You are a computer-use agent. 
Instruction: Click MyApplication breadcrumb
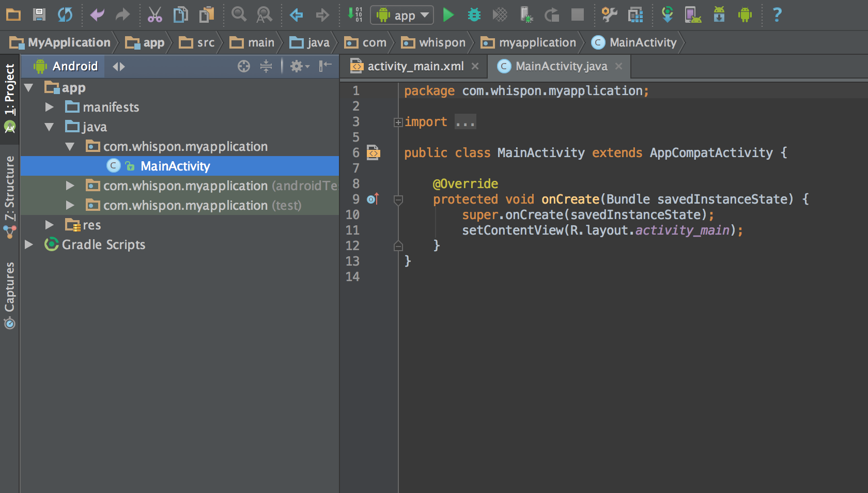[60, 42]
